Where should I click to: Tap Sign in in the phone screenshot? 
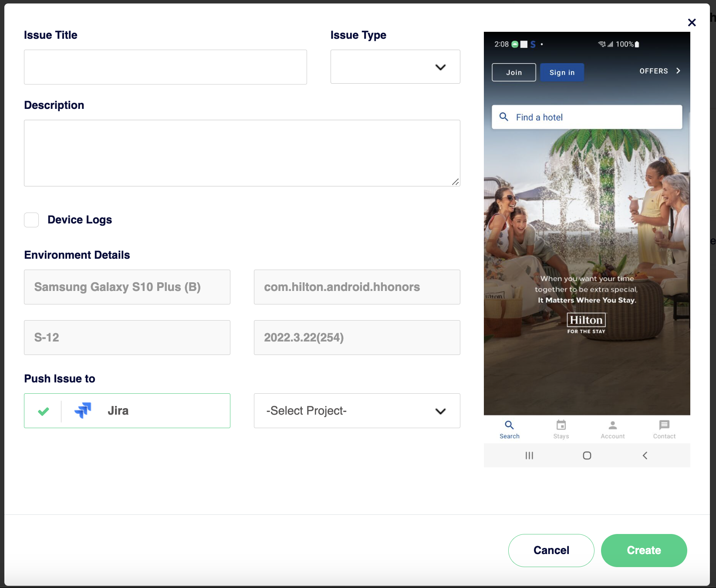point(562,72)
